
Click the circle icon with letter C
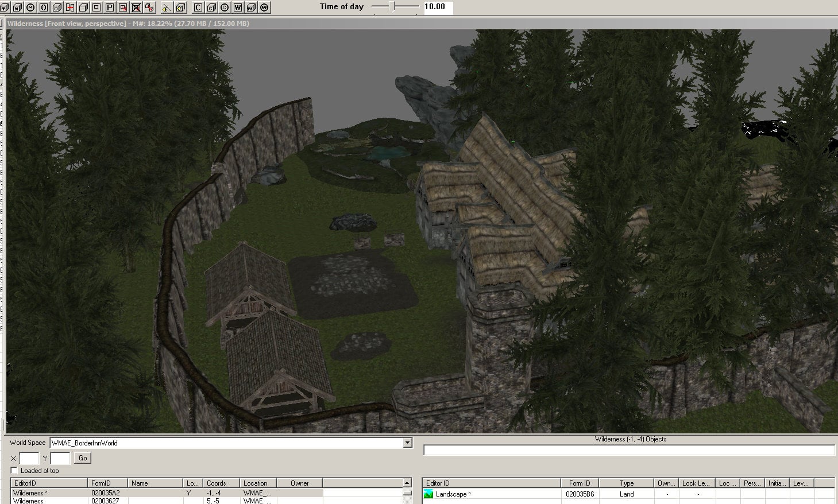point(224,7)
